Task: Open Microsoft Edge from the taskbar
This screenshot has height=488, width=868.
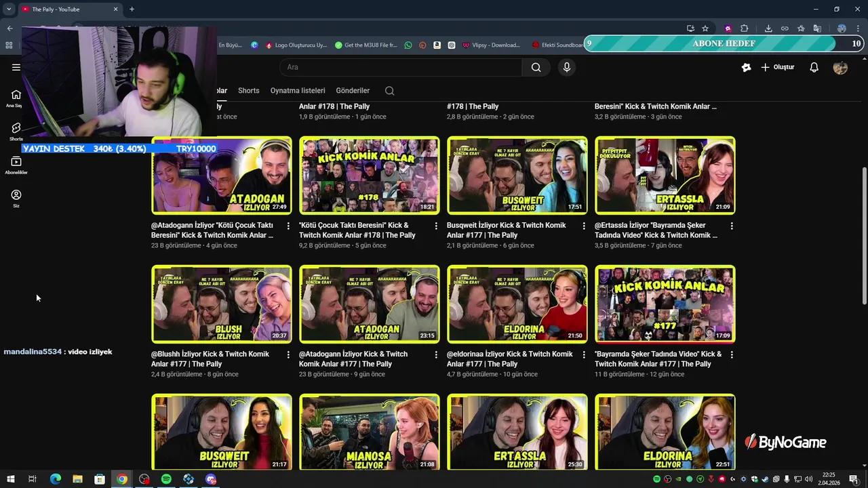Action: pos(56,479)
